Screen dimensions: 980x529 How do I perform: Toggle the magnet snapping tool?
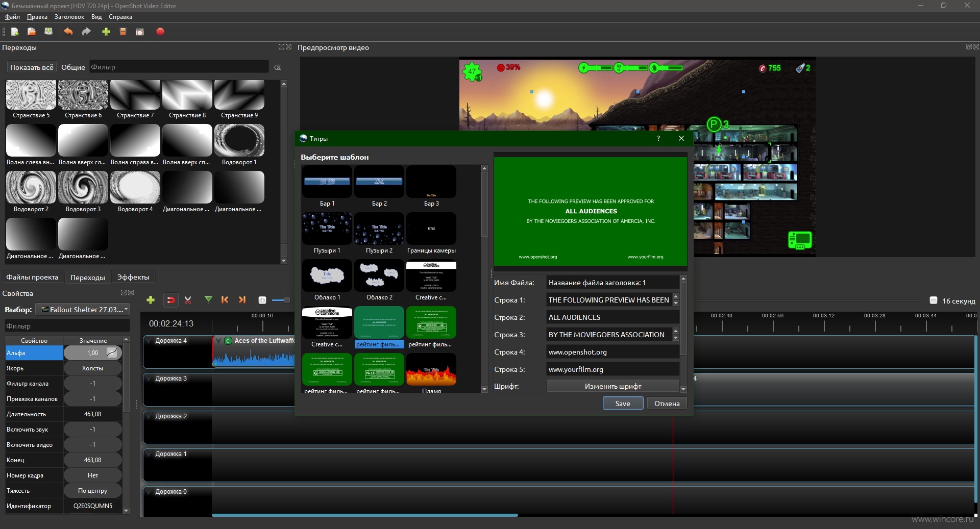click(170, 300)
